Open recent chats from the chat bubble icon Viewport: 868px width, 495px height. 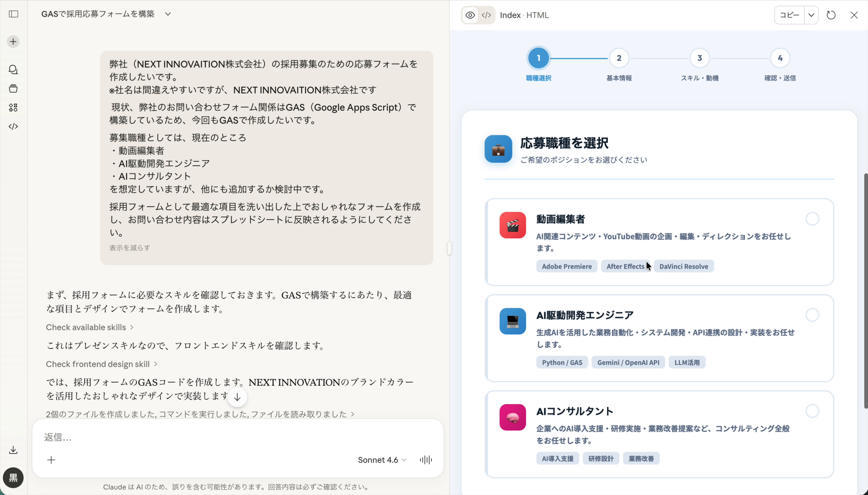[x=13, y=70]
